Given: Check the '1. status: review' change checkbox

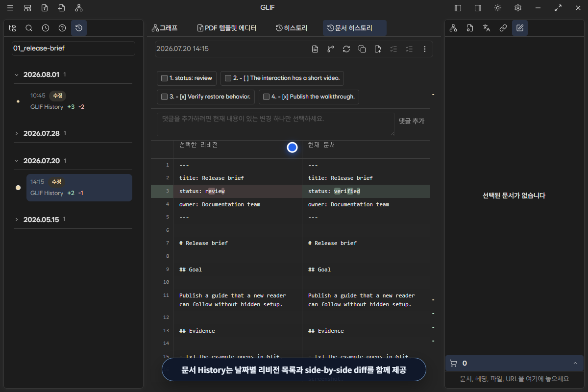Looking at the screenshot, I should point(164,78).
